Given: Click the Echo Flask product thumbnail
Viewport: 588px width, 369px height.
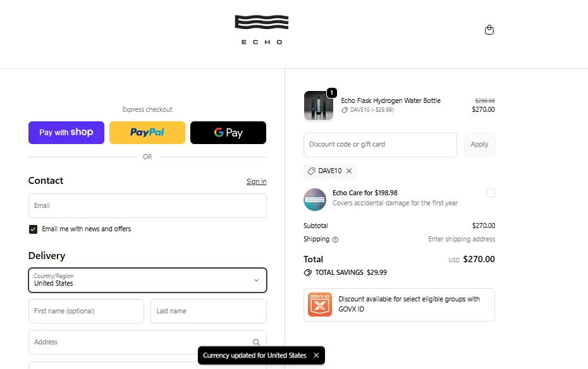Looking at the screenshot, I should (318, 106).
